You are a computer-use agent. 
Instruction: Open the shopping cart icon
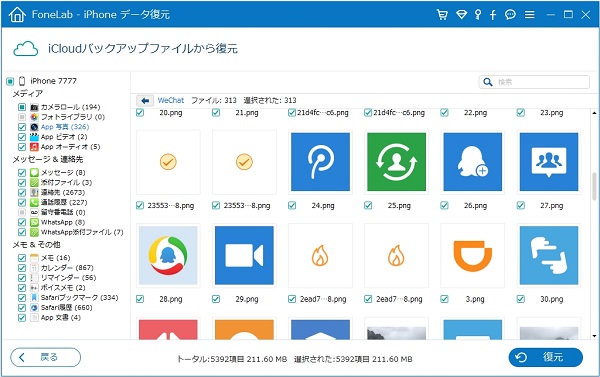(442, 15)
